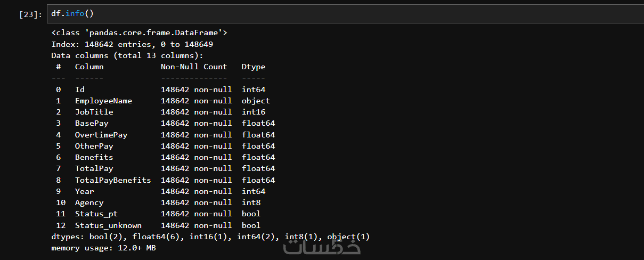Viewport: 644px width, 260px height.
Task: Click the 'Data columns (total 13 columns)' line
Action: point(127,55)
